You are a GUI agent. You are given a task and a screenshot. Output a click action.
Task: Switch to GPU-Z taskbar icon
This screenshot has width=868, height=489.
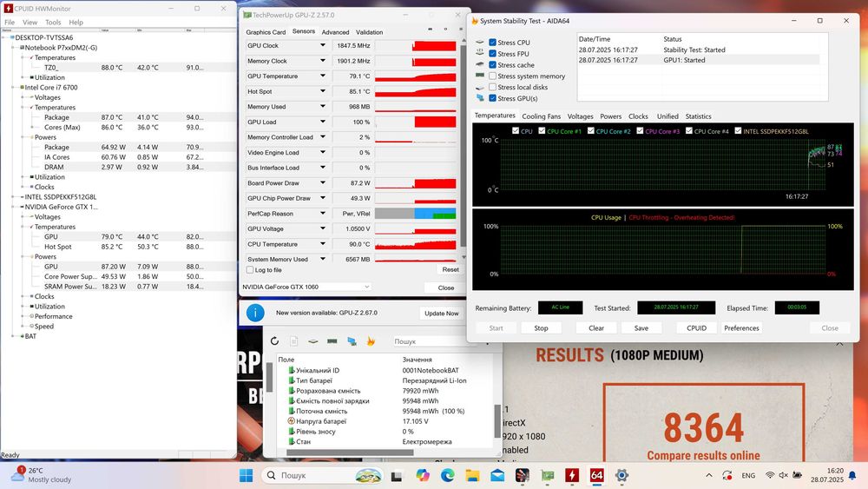tap(548, 475)
